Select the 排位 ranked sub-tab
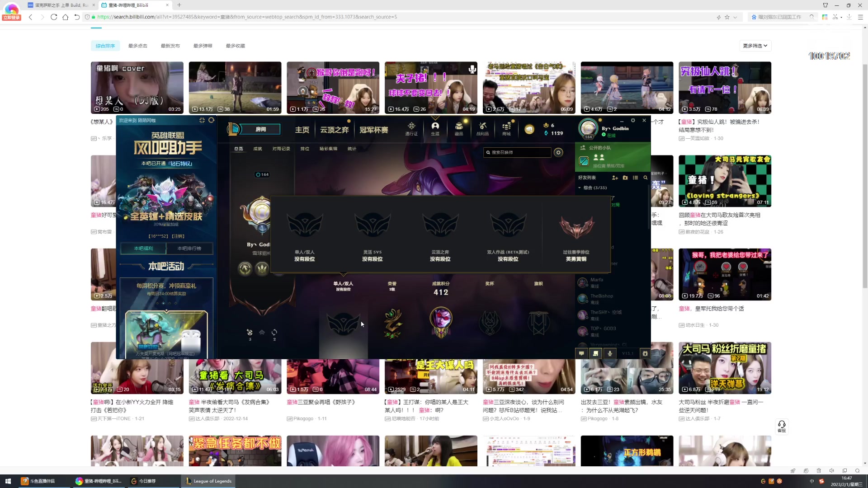Screen dimensions: 868x488 [305, 149]
